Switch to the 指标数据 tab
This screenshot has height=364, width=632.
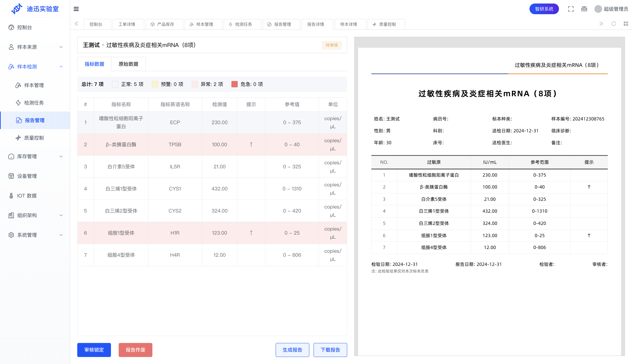(x=94, y=64)
